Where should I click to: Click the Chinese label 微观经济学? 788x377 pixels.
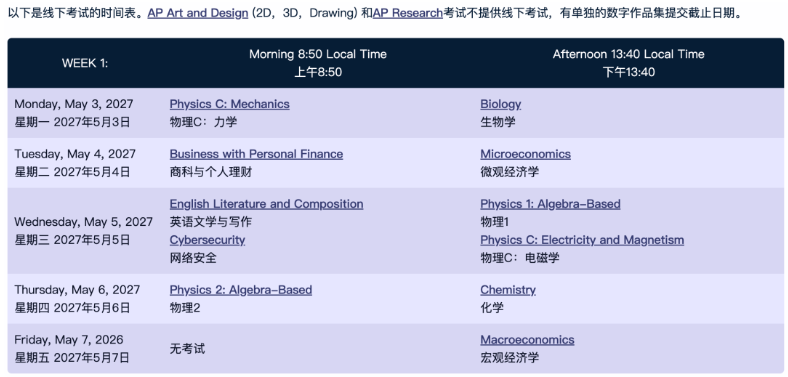tap(510, 172)
